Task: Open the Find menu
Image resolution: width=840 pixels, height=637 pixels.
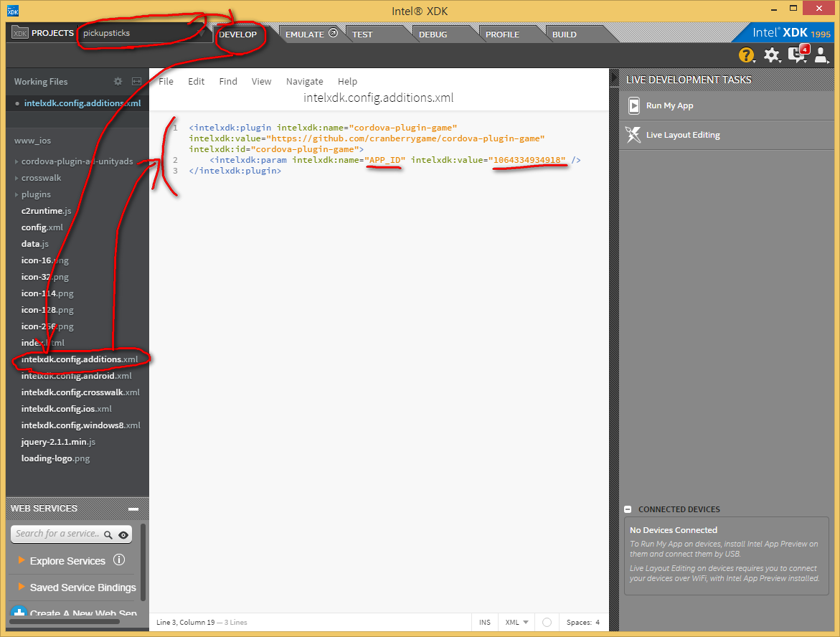Action: point(228,82)
